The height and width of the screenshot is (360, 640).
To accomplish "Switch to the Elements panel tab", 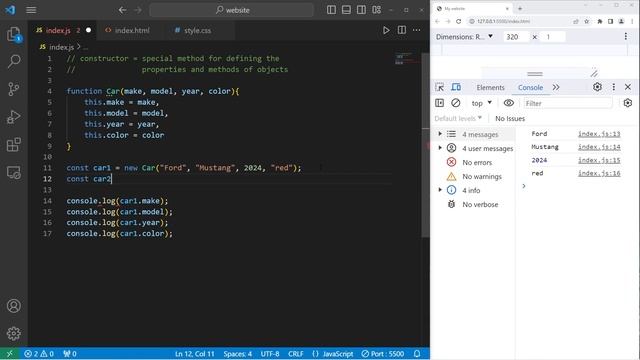I will tap(490, 87).
